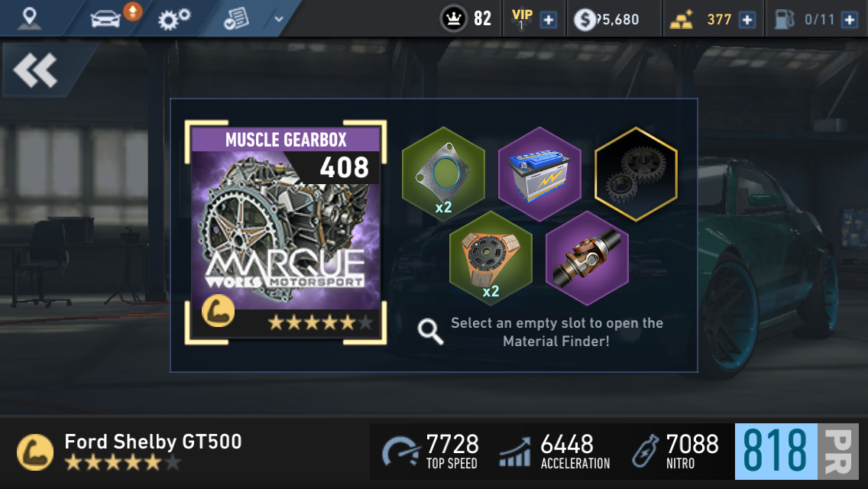
Task: Open the map location pin tab
Action: pyautogui.click(x=29, y=19)
